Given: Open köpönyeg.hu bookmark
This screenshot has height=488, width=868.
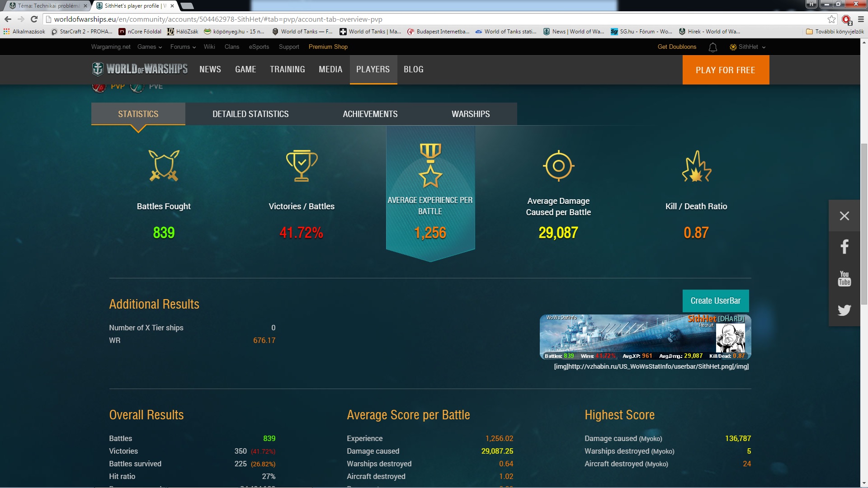Looking at the screenshot, I should coord(234,32).
